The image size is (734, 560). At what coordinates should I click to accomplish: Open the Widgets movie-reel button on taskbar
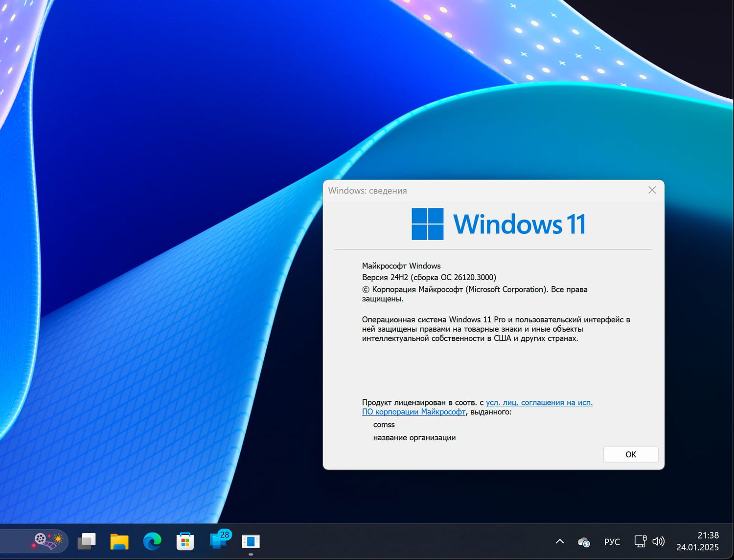pos(46,541)
